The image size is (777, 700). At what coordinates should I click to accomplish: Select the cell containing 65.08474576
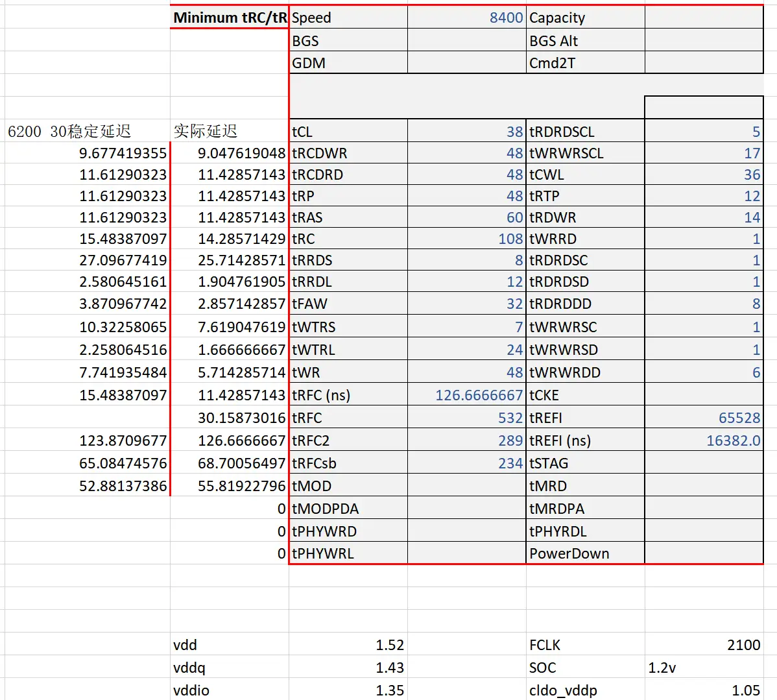coord(88,463)
